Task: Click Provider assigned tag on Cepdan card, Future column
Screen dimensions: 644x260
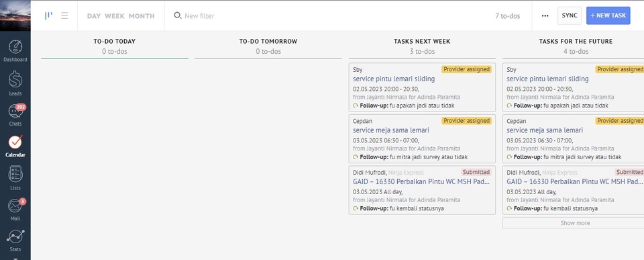Action: (620, 120)
